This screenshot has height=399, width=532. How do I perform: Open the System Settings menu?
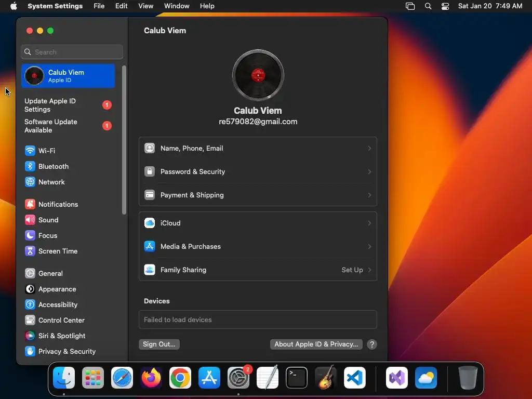(55, 6)
